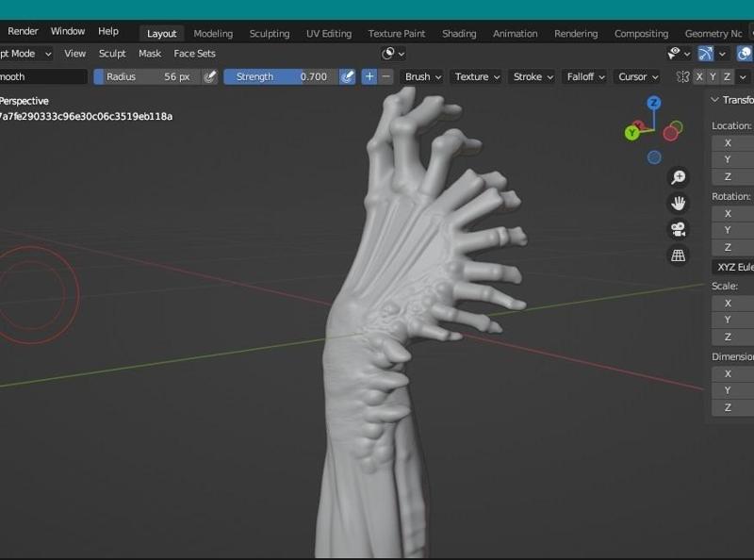The width and height of the screenshot is (754, 560).
Task: Click the pan view hand icon
Action: [x=678, y=203]
